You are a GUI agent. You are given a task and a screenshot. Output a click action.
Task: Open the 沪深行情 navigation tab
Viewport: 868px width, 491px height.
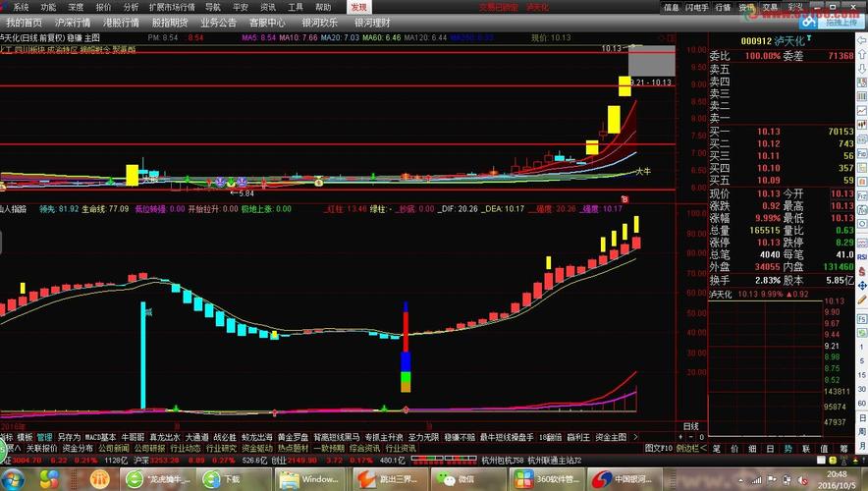(73, 23)
